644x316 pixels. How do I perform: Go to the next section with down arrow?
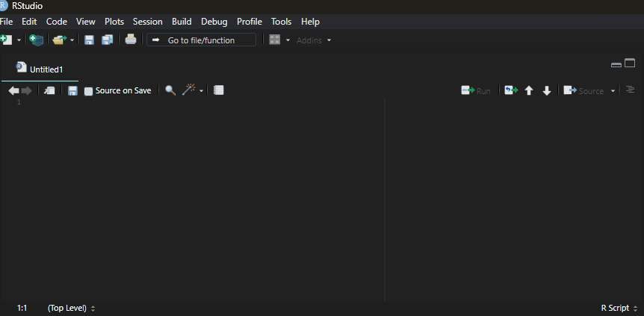tap(546, 90)
